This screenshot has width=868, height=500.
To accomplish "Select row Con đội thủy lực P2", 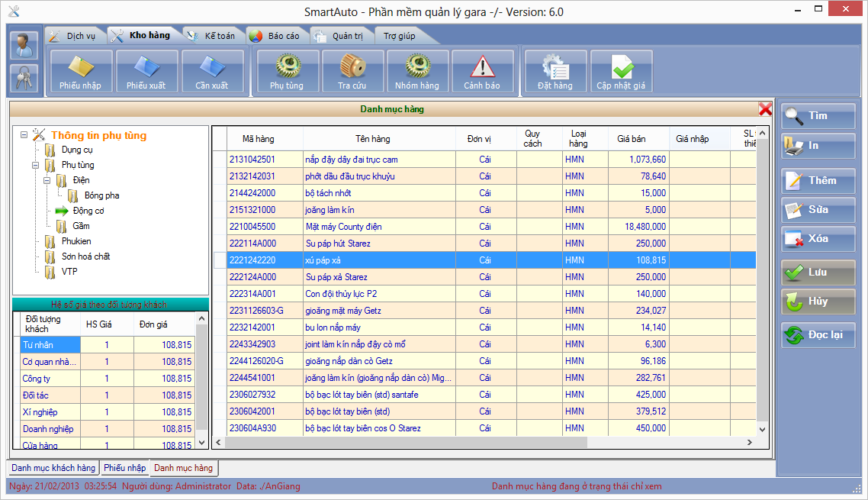I will click(484, 294).
